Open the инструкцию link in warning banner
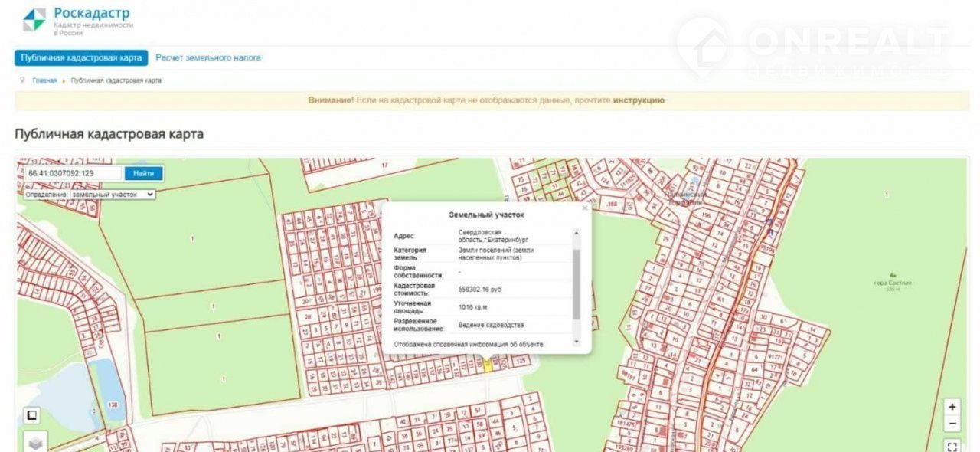The height and width of the screenshot is (452, 980). point(639,100)
